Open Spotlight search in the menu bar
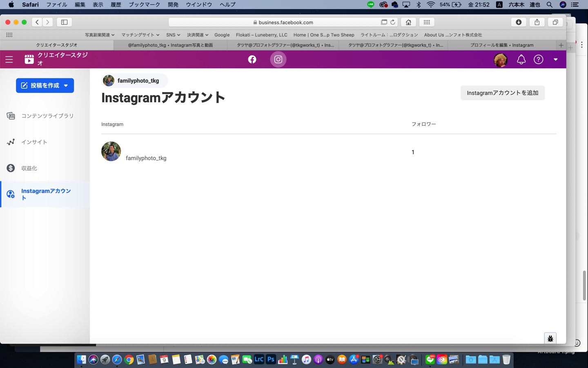 pyautogui.click(x=550, y=4)
